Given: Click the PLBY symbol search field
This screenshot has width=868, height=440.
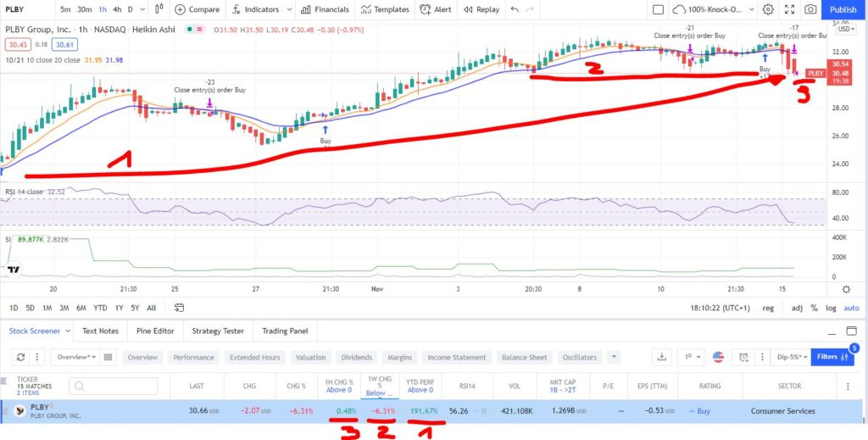Looking at the screenshot, I should point(26,9).
